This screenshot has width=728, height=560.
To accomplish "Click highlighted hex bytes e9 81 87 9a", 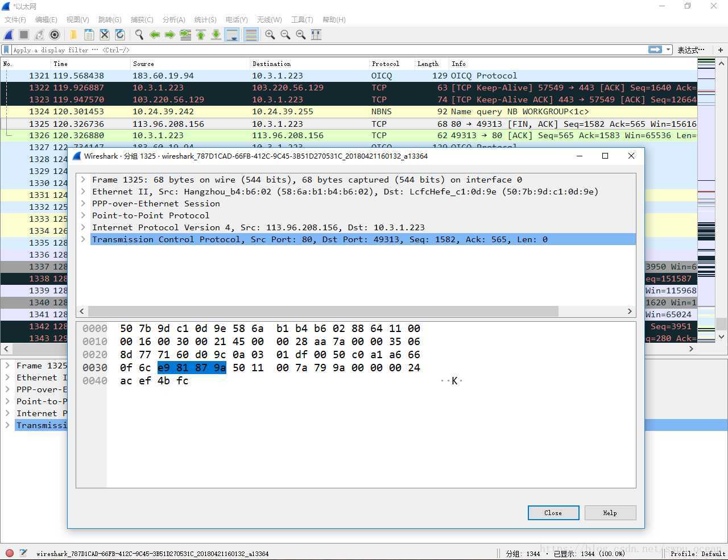I will (192, 367).
